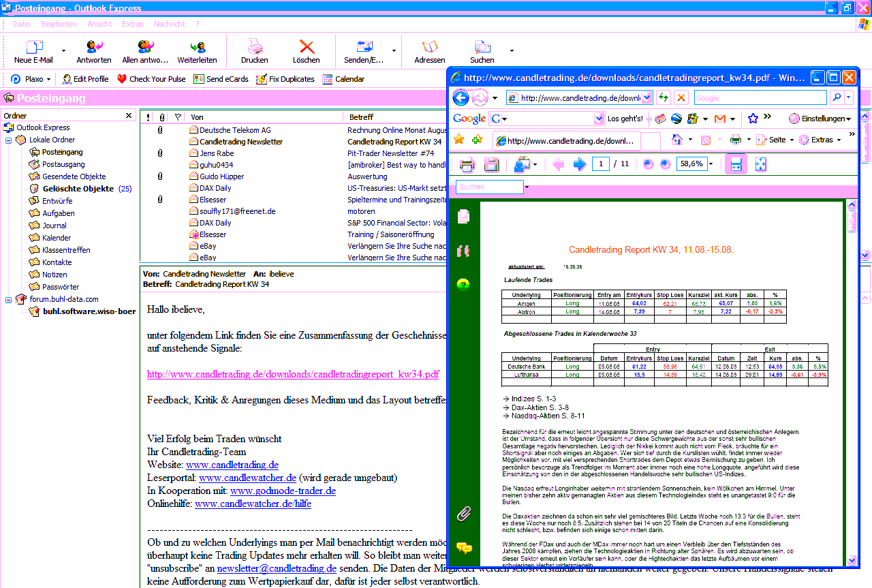Delete the message with Löschen
Image resolution: width=872 pixels, height=588 pixels.
[307, 52]
